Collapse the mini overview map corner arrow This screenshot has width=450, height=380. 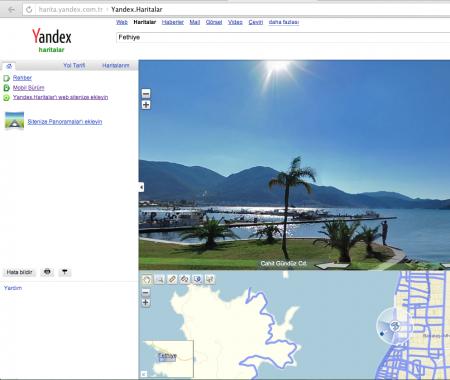pyautogui.click(x=143, y=374)
